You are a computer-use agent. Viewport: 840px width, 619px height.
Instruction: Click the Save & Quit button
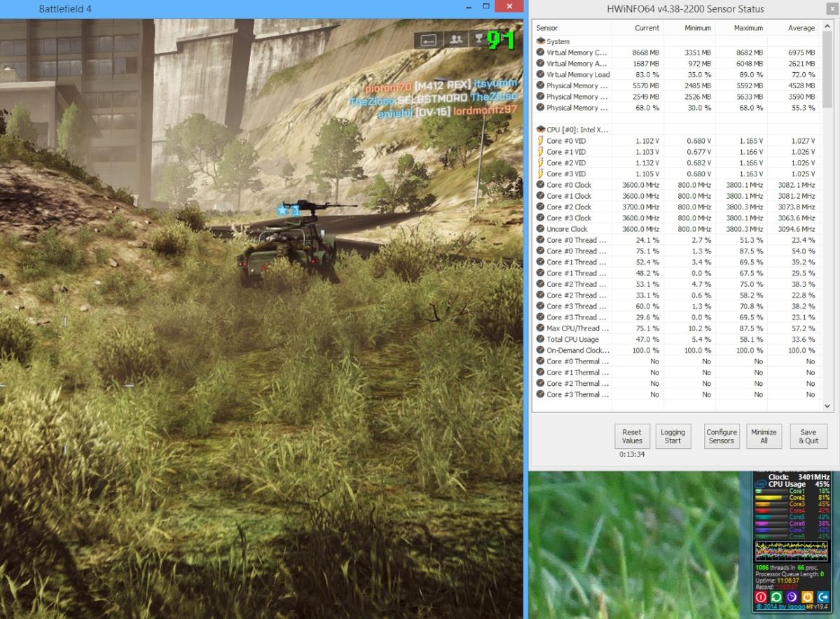coord(809,436)
